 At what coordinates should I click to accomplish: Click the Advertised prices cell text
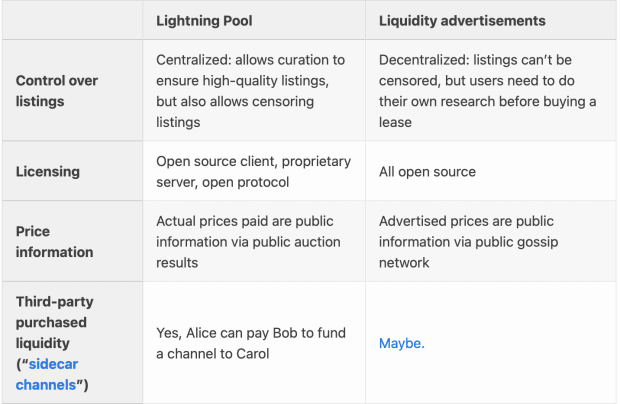469,242
